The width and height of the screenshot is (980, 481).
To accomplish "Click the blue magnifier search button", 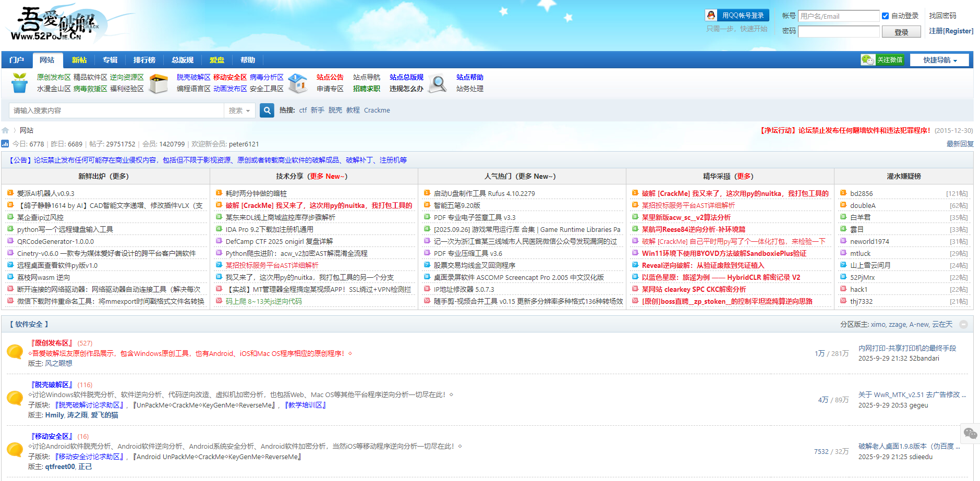I will (x=267, y=110).
